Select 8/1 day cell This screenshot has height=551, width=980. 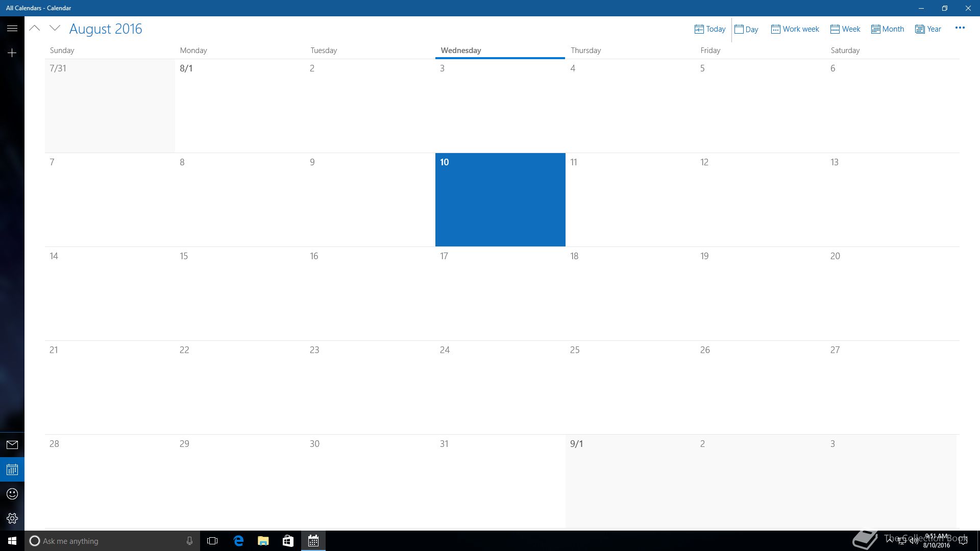click(x=240, y=106)
